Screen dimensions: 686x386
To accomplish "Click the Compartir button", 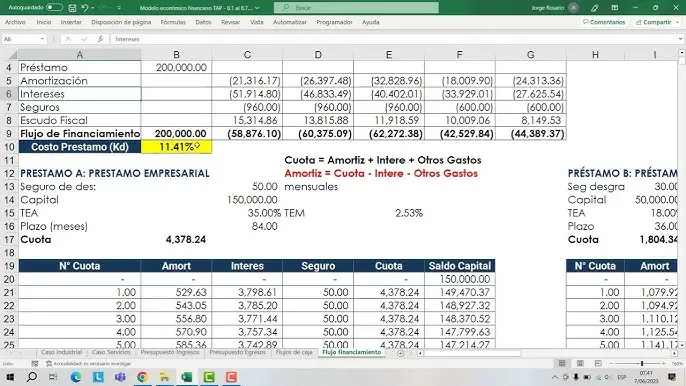I will (x=657, y=22).
